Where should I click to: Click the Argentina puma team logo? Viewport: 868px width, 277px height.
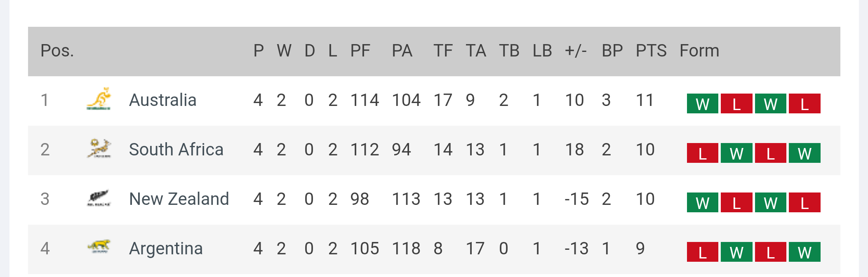coord(99,246)
